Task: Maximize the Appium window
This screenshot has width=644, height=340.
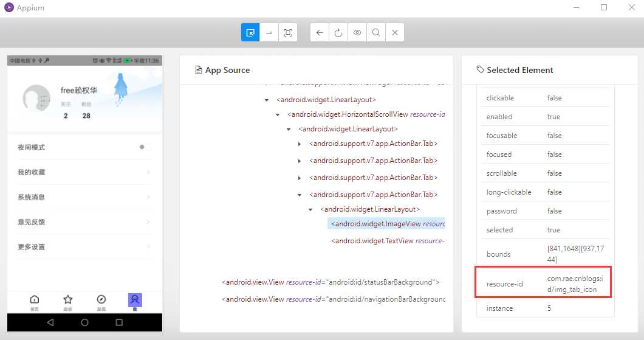Action: [604, 7]
